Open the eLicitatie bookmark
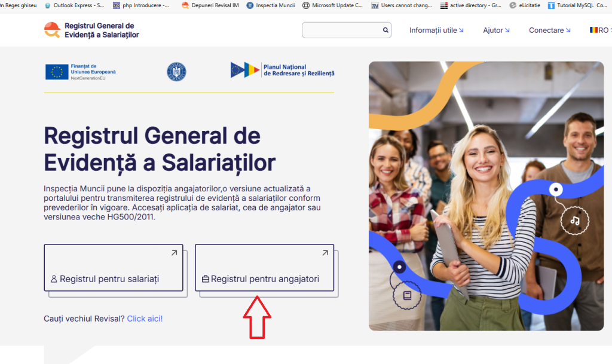This screenshot has height=364, width=612. (525, 5)
